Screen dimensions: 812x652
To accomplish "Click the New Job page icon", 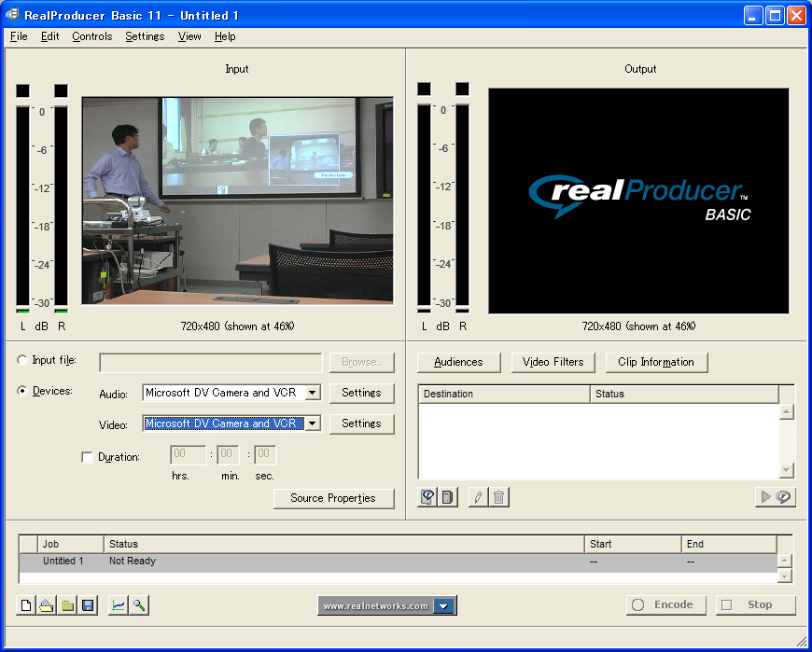I will pos(26,605).
